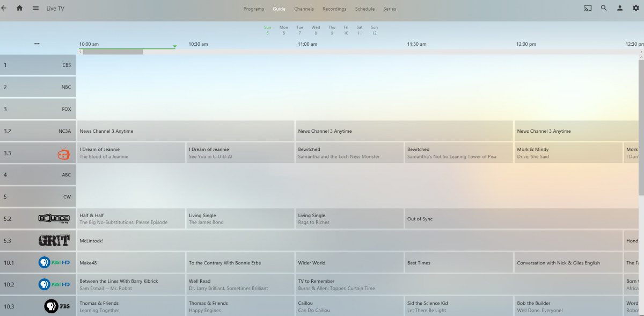Switch to the Programs tab
Image resolution: width=644 pixels, height=316 pixels.
(253, 9)
